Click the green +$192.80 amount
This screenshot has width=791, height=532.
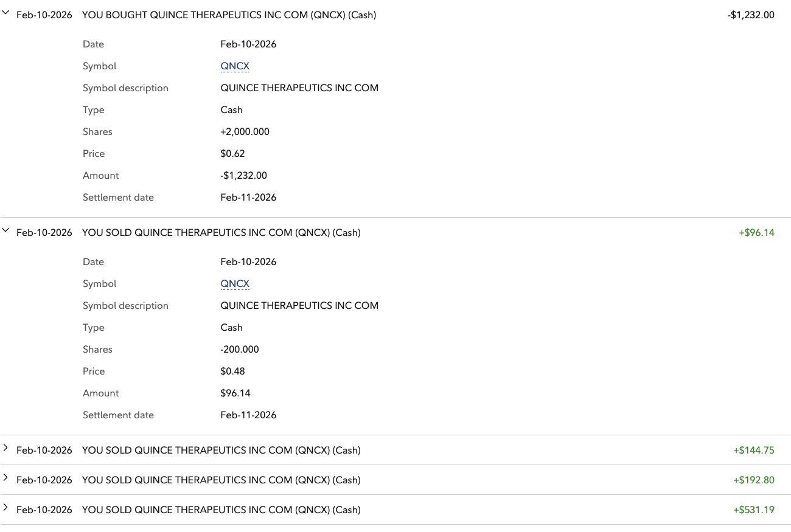pyautogui.click(x=754, y=480)
